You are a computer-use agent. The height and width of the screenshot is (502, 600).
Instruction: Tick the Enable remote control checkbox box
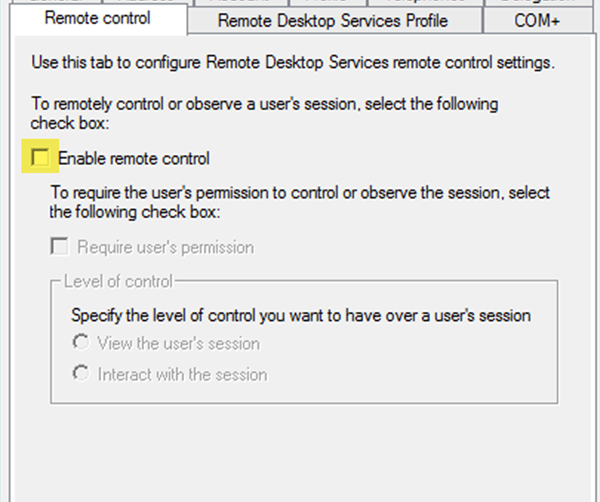pyautogui.click(x=40, y=157)
